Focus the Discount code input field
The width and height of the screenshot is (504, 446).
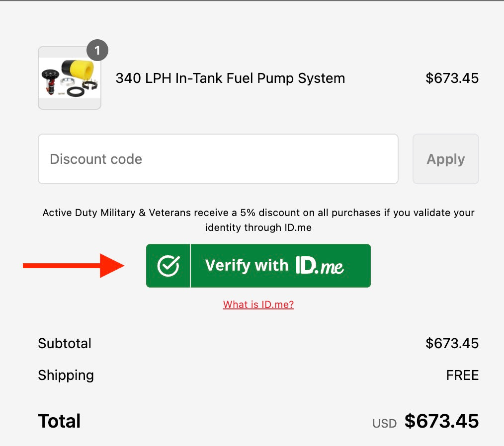click(218, 159)
